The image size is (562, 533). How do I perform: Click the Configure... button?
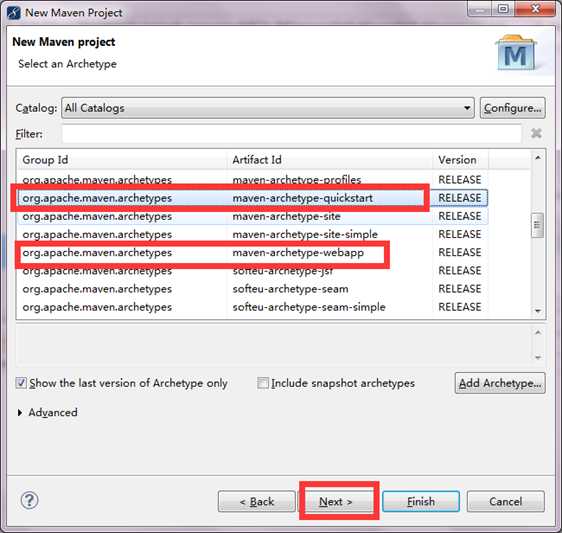click(x=513, y=108)
